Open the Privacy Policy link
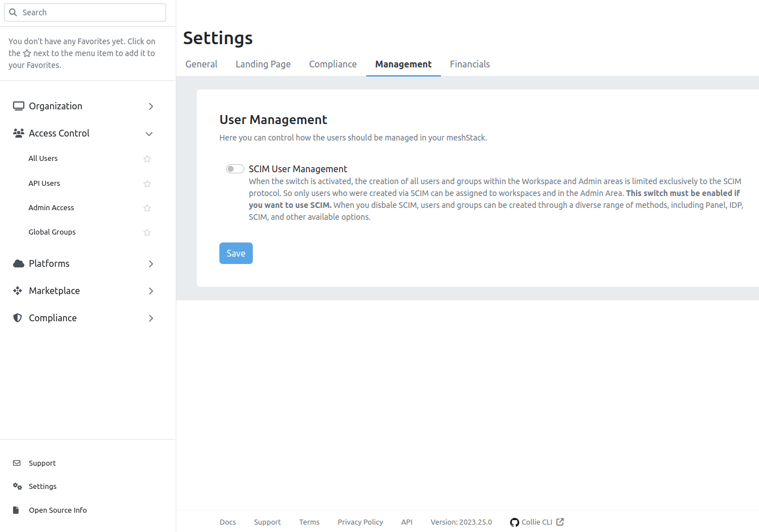Screen dimensions: 759x532 360,522
